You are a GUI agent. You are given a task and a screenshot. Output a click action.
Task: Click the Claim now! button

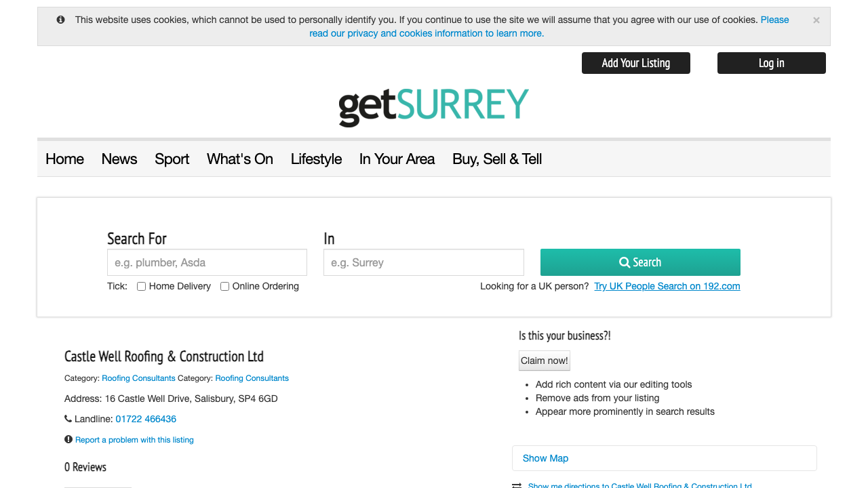[545, 361]
